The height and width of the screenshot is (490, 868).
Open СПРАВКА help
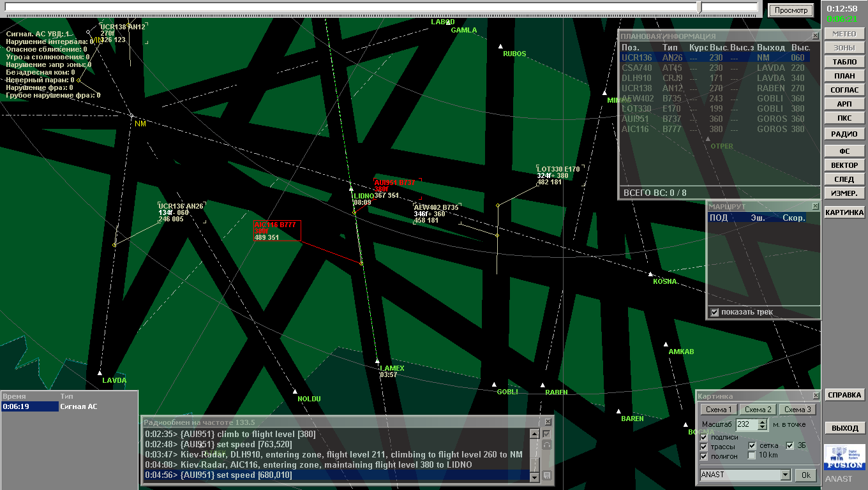[844, 395]
